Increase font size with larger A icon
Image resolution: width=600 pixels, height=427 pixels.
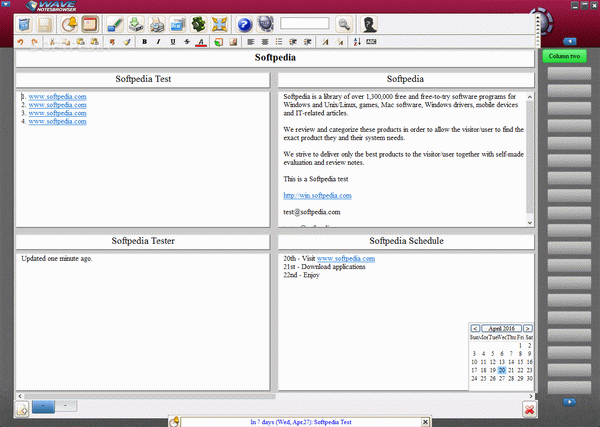click(x=325, y=42)
